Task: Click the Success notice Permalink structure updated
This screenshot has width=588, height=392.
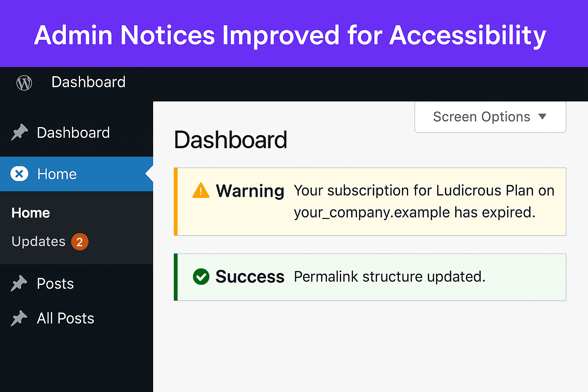Action: (x=370, y=277)
